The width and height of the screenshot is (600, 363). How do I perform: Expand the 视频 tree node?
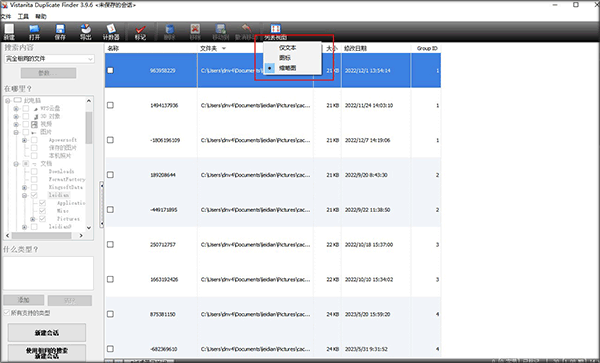[16, 124]
